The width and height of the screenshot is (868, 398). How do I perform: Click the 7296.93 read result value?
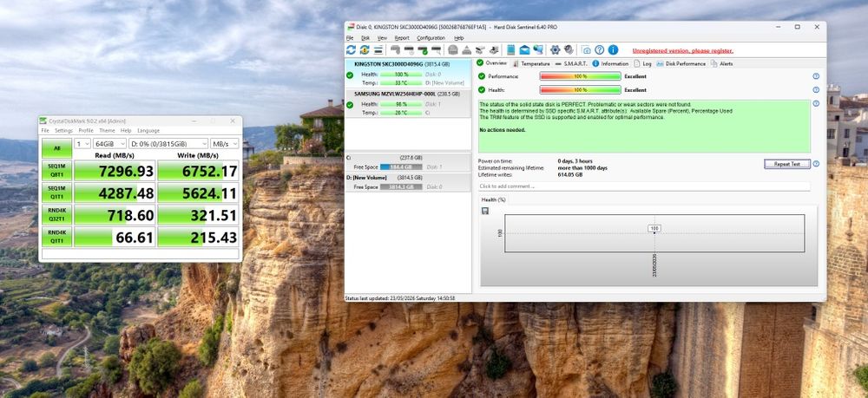click(x=126, y=172)
